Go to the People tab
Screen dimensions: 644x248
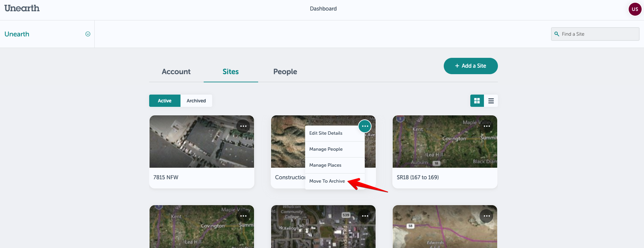coord(285,72)
